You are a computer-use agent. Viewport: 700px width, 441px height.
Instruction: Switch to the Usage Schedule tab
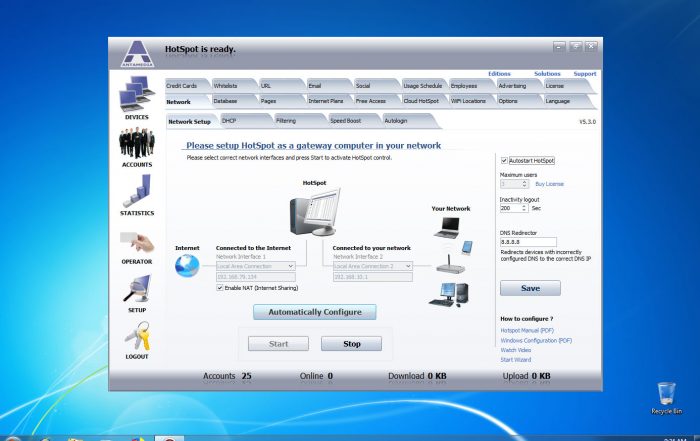[423, 86]
